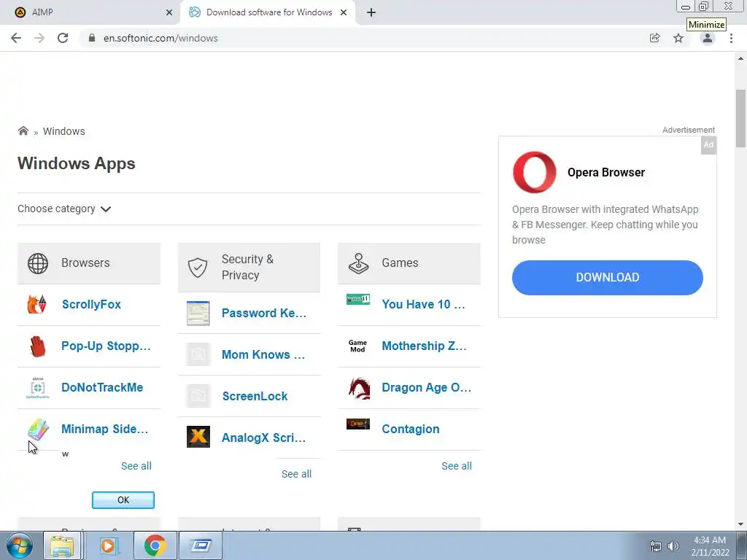Expand the Choose category dropdown
Screen dimensions: 747x560
pos(64,209)
